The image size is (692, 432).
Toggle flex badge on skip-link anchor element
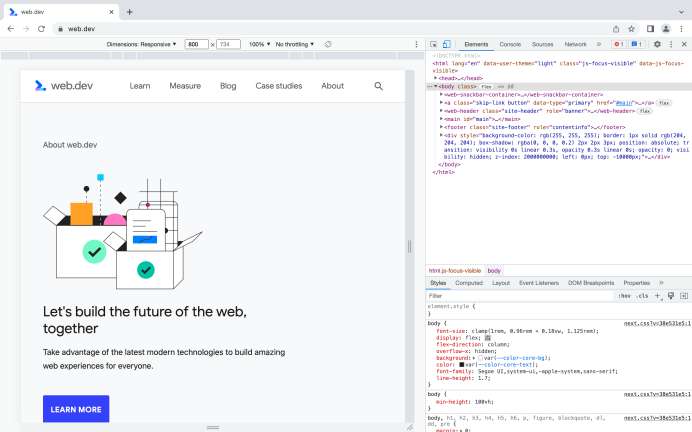pyautogui.click(x=664, y=103)
